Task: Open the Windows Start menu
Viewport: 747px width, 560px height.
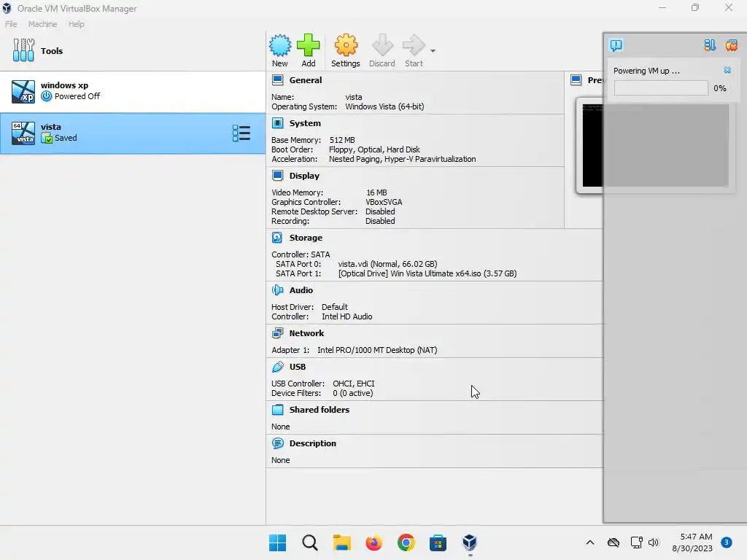Action: [278, 542]
